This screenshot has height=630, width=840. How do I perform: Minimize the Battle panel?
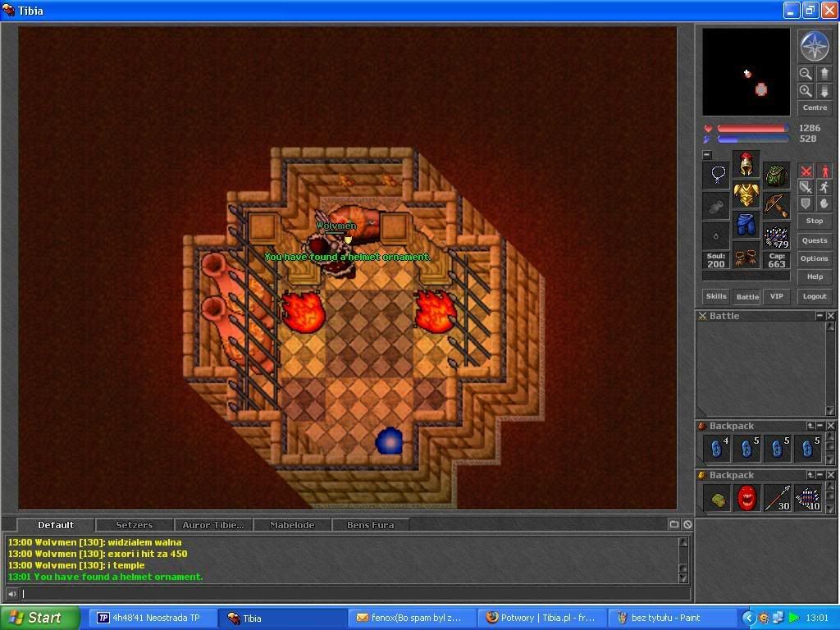click(819, 316)
